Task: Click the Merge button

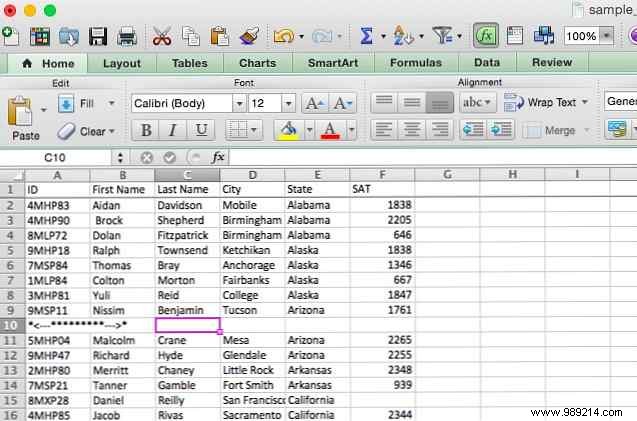Action: tap(552, 130)
